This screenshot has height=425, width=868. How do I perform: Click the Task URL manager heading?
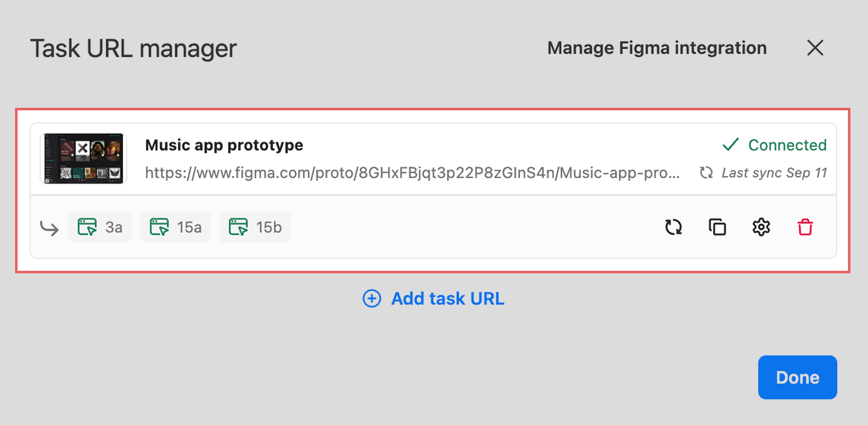pyautogui.click(x=134, y=49)
